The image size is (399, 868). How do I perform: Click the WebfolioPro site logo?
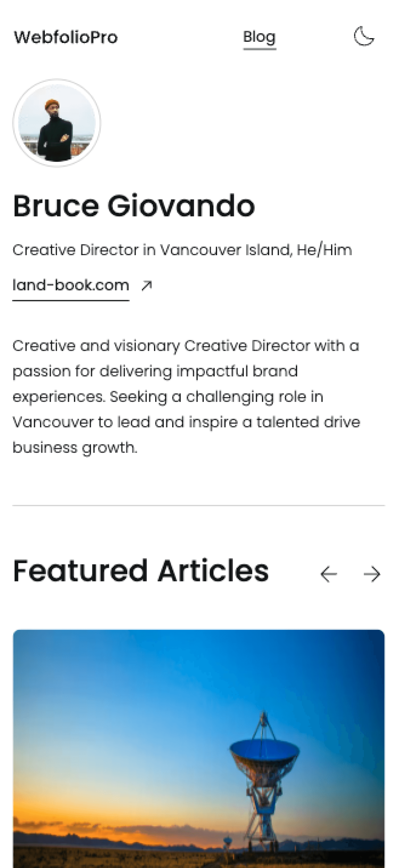(66, 37)
